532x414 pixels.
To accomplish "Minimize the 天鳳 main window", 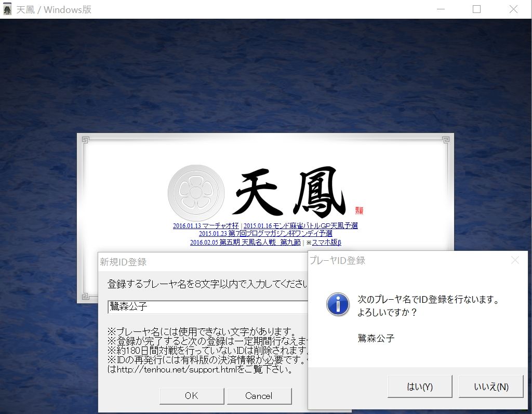I will click(x=441, y=9).
